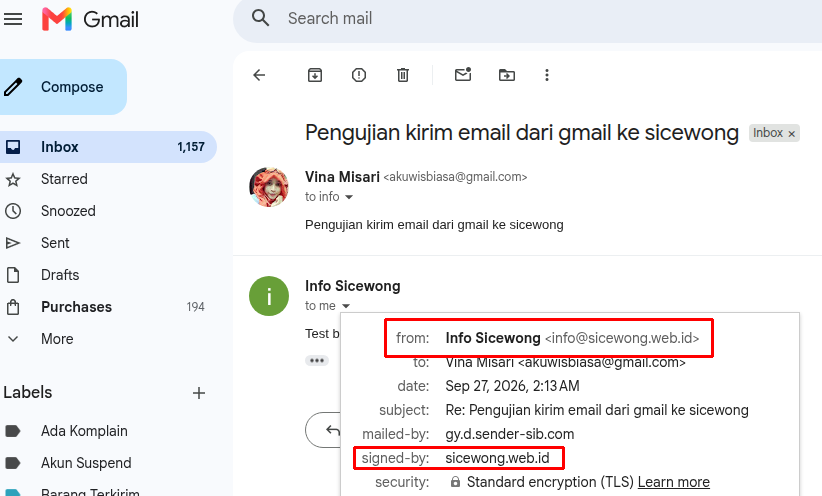Click the Labels section heading
822x496 pixels.
click(x=28, y=392)
